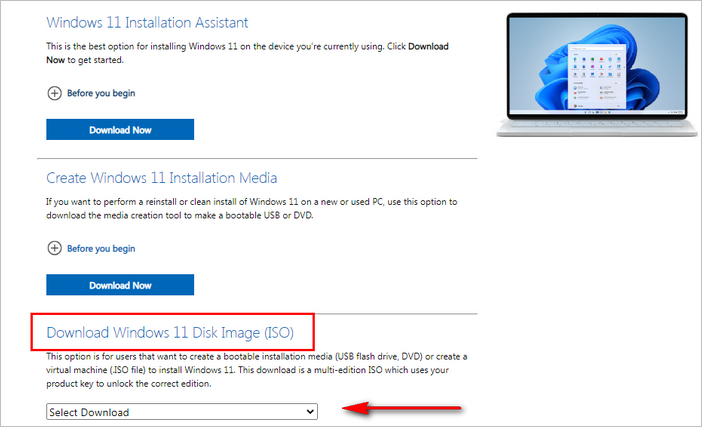Screen dimensions: 702x427
Task: Click the Download Windows 11 Disk Image (ISO) heading
Action: [x=170, y=333]
